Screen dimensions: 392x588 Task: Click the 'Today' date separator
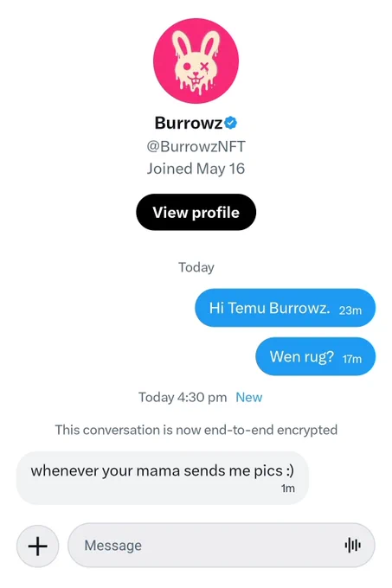tap(196, 267)
